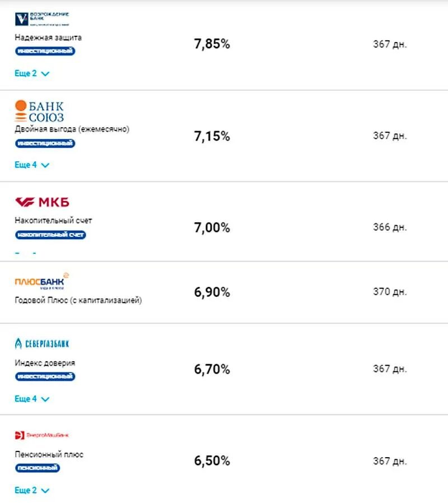Screen dimensions: 448x503
Task: Open Годовой Плюс (с капитализацией) deposit
Action: point(78,300)
